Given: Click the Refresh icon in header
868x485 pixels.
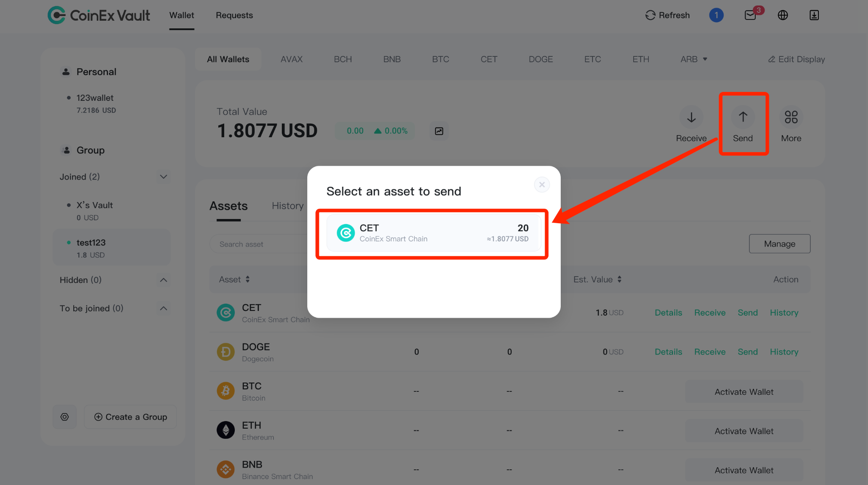Looking at the screenshot, I should point(650,15).
